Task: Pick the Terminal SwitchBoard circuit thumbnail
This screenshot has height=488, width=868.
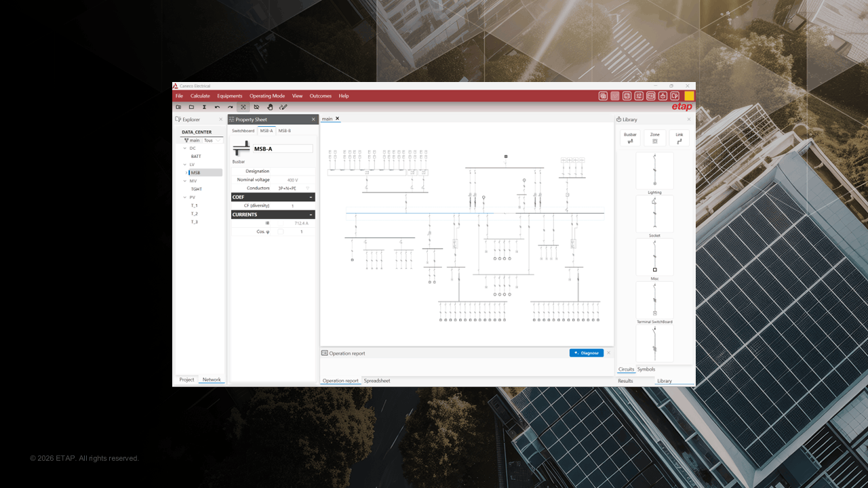Action: (x=654, y=300)
